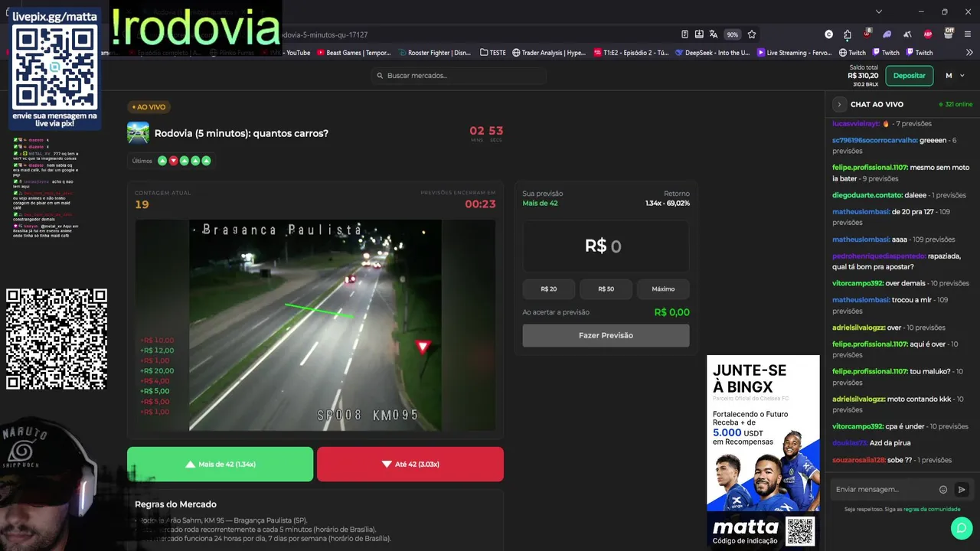Open the extensions puzzle-piece menu

(848, 34)
